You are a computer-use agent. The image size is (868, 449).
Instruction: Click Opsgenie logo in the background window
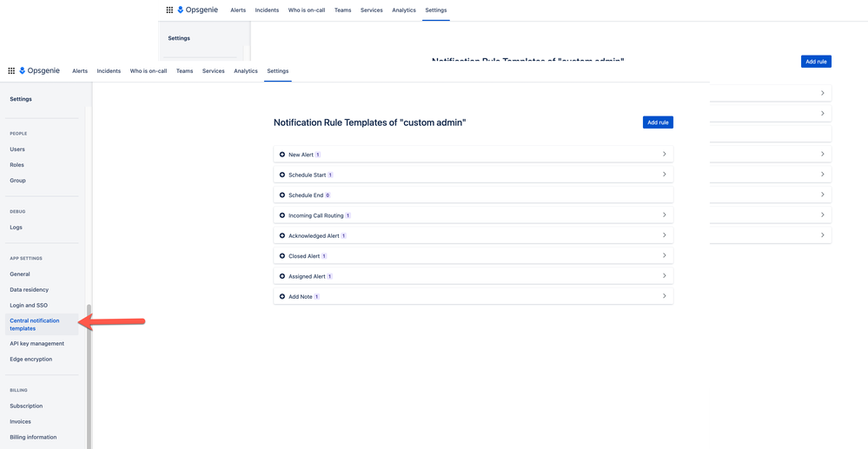197,10
